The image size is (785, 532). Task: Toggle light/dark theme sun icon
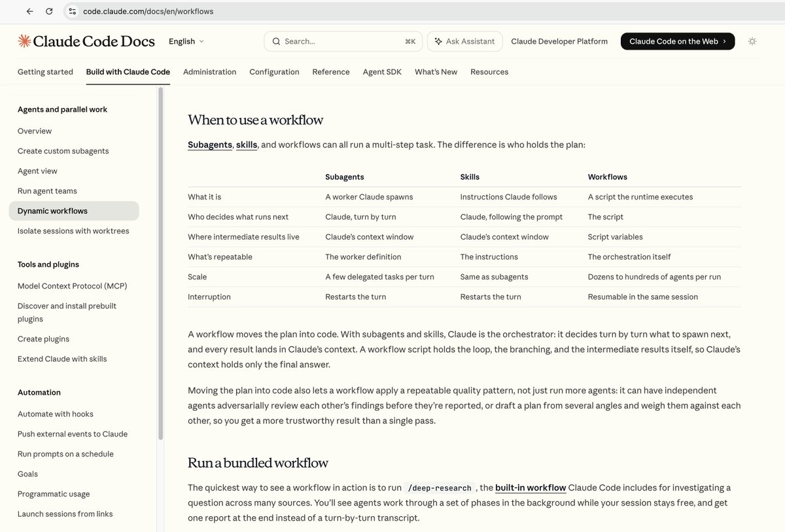[752, 41]
